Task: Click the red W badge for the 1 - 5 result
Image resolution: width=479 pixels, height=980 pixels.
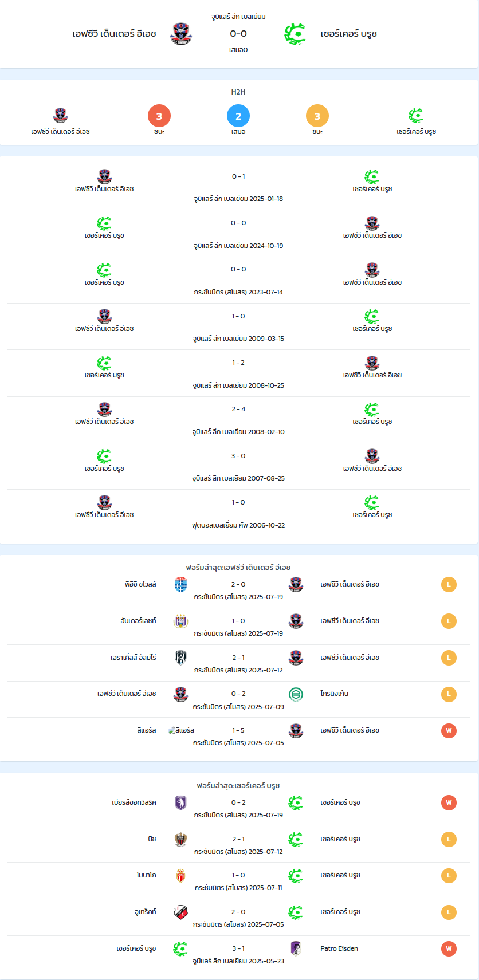Action: tap(449, 730)
